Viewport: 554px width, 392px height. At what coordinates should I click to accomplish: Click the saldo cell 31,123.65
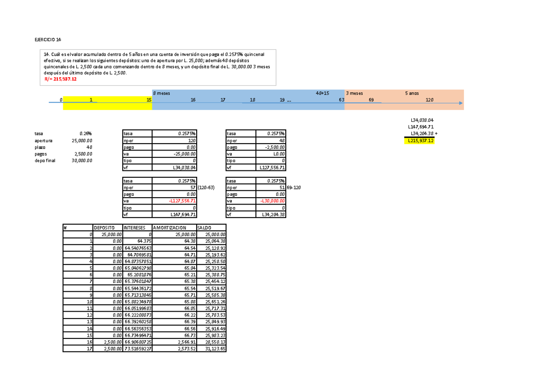[x=216, y=349]
